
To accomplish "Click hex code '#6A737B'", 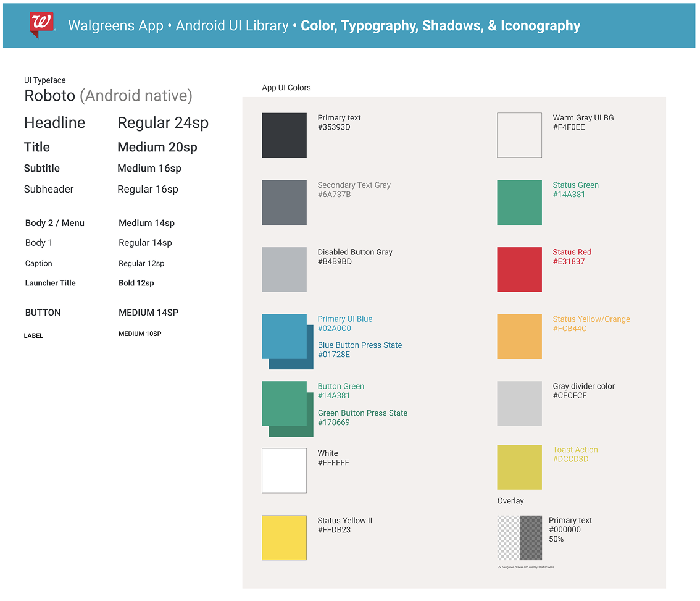I will click(334, 195).
